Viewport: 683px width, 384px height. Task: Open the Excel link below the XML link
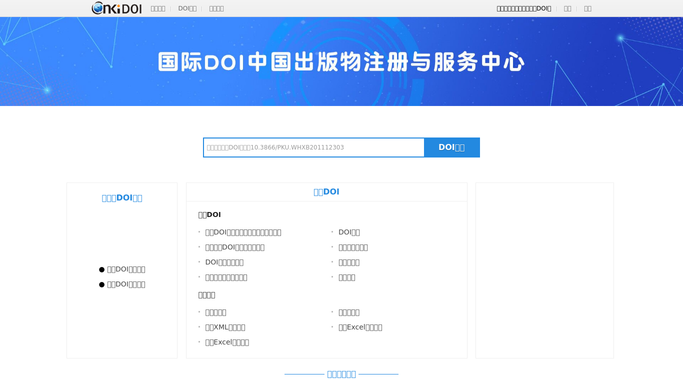[x=227, y=343]
